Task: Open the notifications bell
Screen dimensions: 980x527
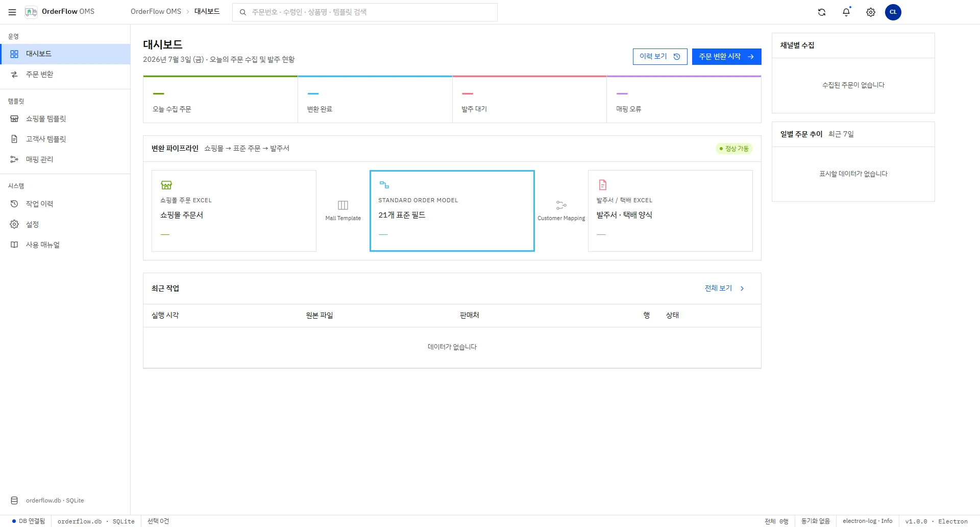Action: 846,12
